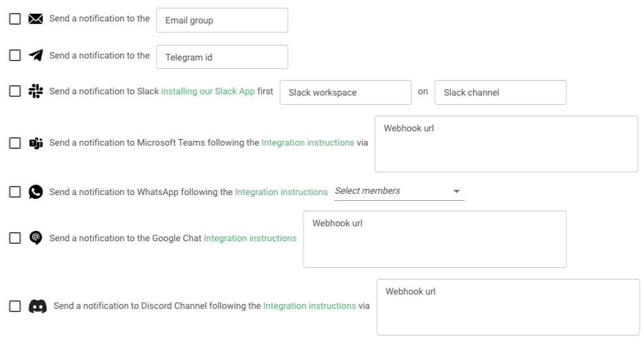
Task: Select the Slack workspace field
Action: pyautogui.click(x=345, y=92)
